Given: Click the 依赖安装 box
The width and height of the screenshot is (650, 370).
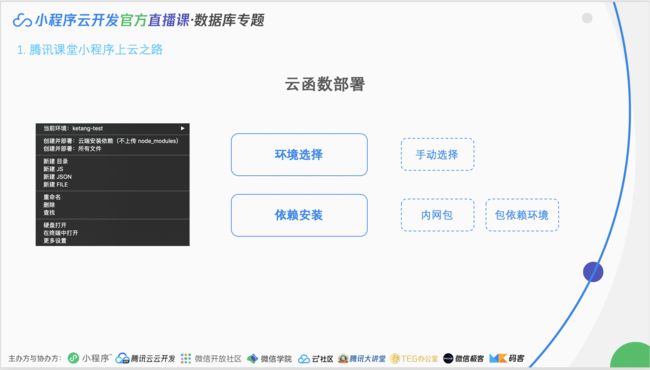Looking at the screenshot, I should 299,215.
